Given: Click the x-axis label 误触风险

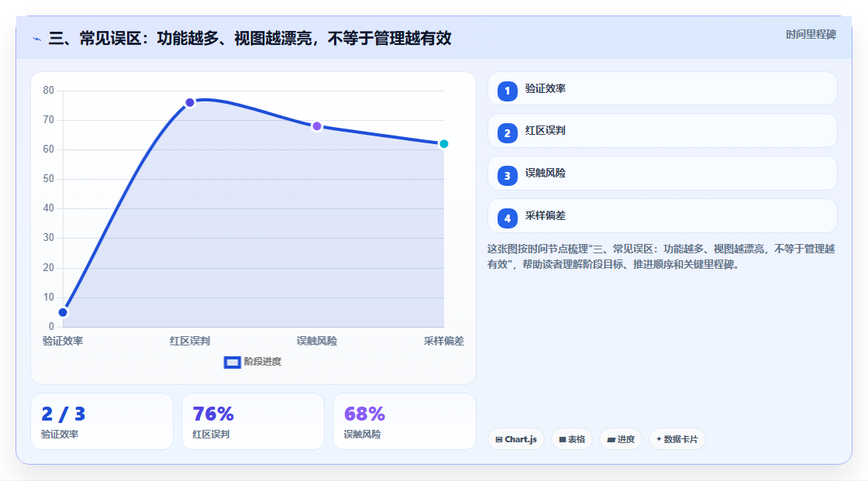Looking at the screenshot, I should (317, 341).
